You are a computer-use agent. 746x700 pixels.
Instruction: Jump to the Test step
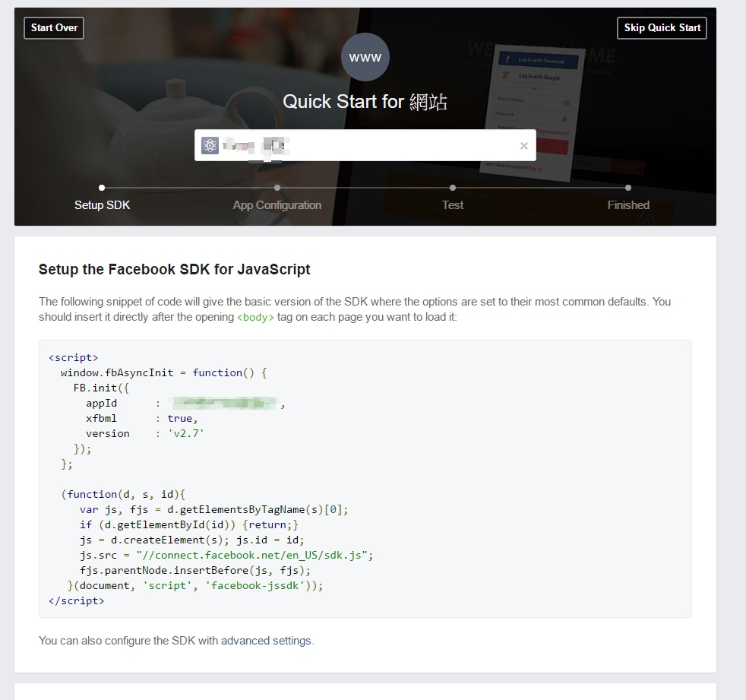pyautogui.click(x=453, y=205)
